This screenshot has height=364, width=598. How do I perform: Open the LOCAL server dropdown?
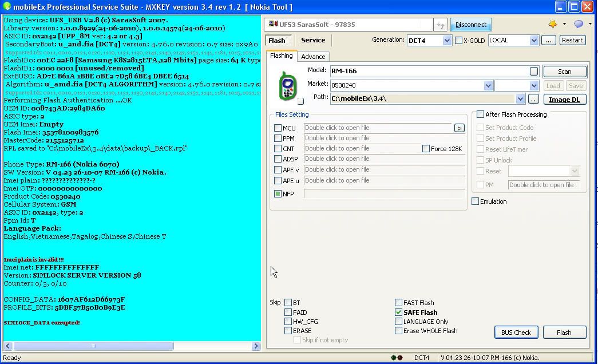click(534, 41)
